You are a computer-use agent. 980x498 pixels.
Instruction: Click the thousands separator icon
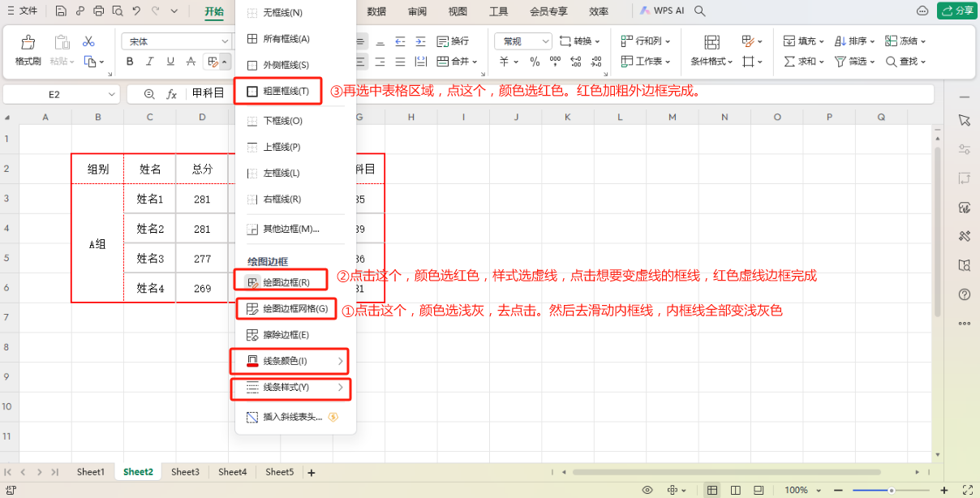tap(554, 62)
